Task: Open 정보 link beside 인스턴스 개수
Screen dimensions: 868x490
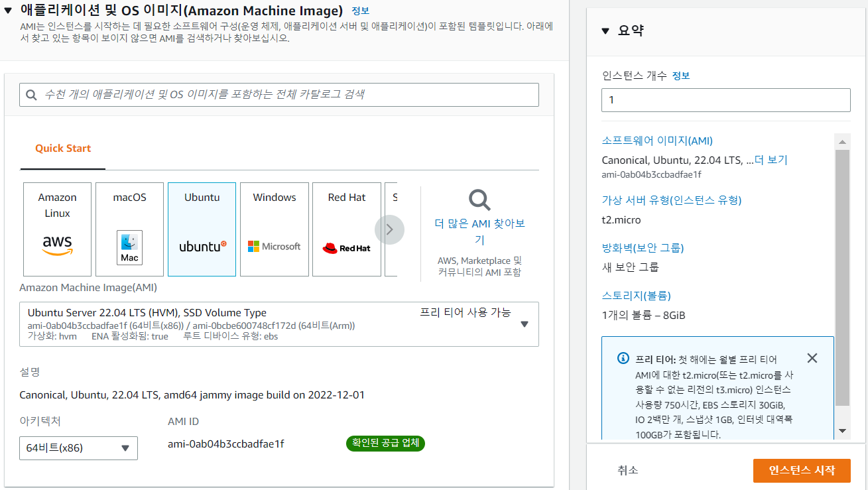Action: [x=681, y=76]
